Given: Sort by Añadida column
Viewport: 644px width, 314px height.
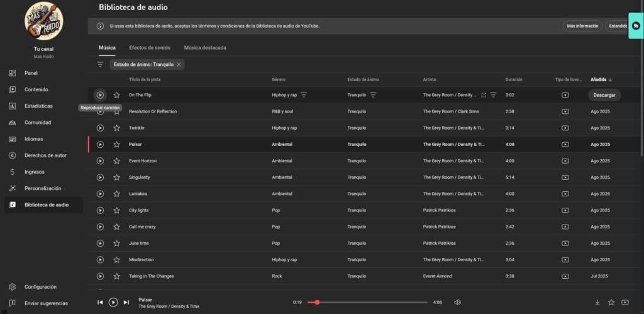Looking at the screenshot, I should click(601, 79).
